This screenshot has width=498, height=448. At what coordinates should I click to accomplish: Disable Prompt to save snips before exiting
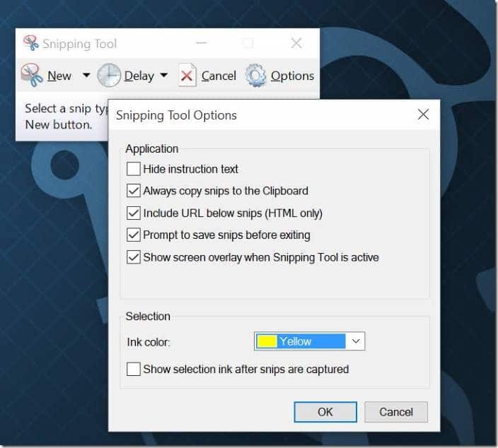coord(134,235)
